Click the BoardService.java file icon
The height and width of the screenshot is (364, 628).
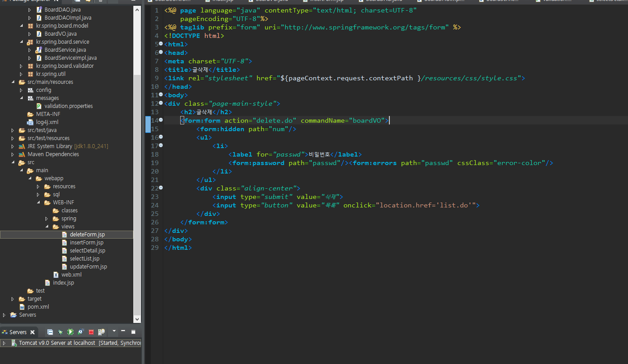coord(39,50)
